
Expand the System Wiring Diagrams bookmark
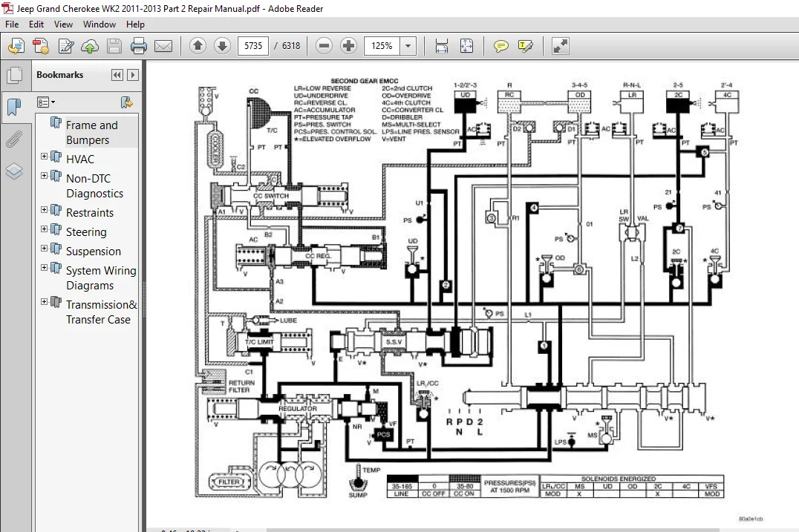click(x=45, y=268)
